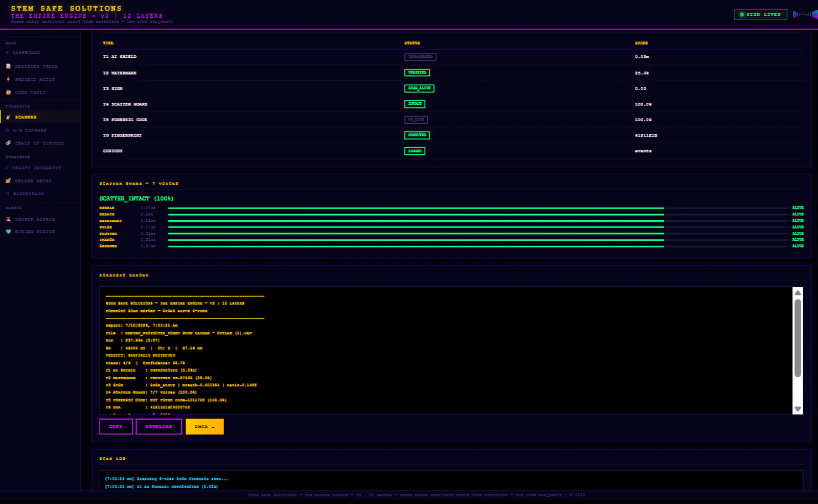Click the Forensic Report section heading
Screen dimensions: 818x504
[124, 275]
